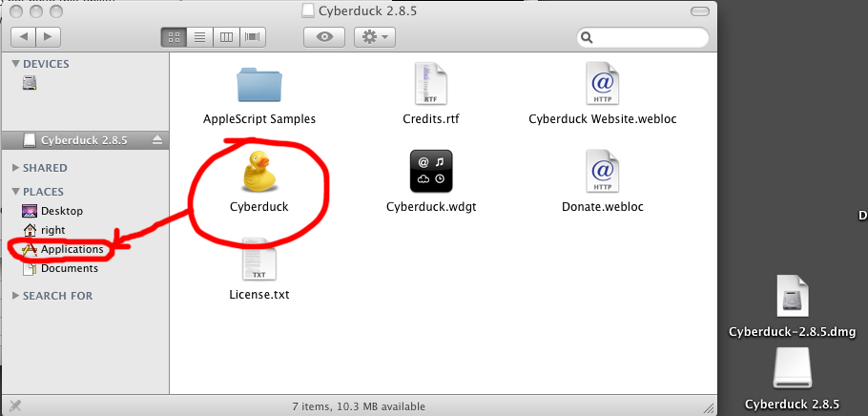This screenshot has width=868, height=416.
Task: Click the 'Donate.webloc' file name
Action: click(x=602, y=207)
